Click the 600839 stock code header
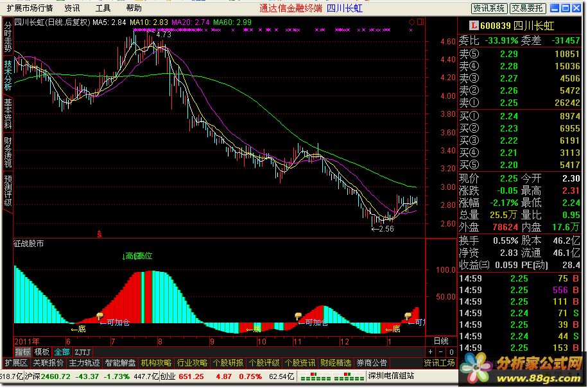Image resolution: width=588 pixels, height=388 pixels. coord(496,26)
